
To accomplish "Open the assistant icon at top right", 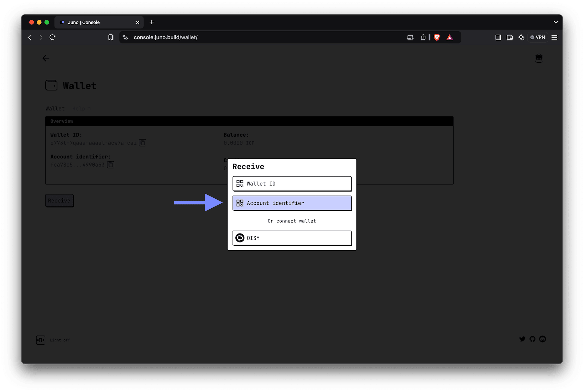I will click(539, 58).
